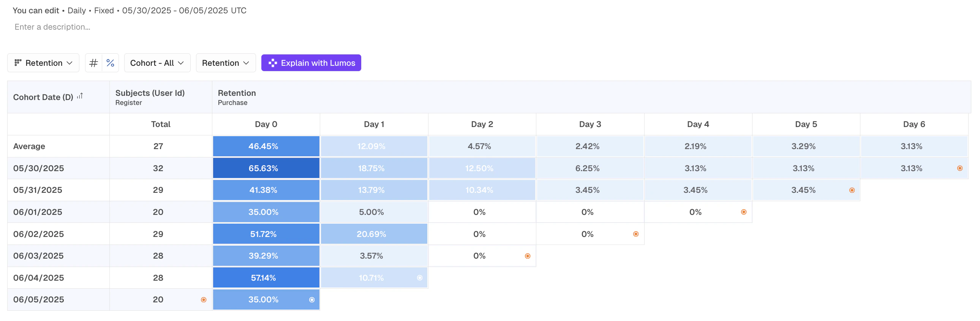Click orange marker in 06/01/2025 Day 4 cell
The height and width of the screenshot is (321, 980).
pos(744,212)
